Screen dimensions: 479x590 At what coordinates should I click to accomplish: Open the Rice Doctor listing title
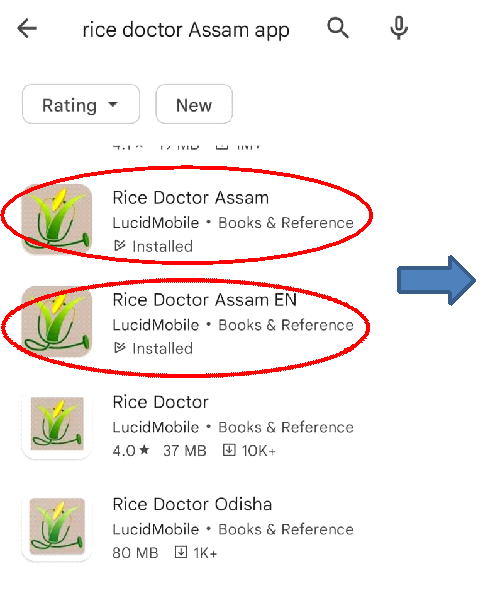[160, 402]
